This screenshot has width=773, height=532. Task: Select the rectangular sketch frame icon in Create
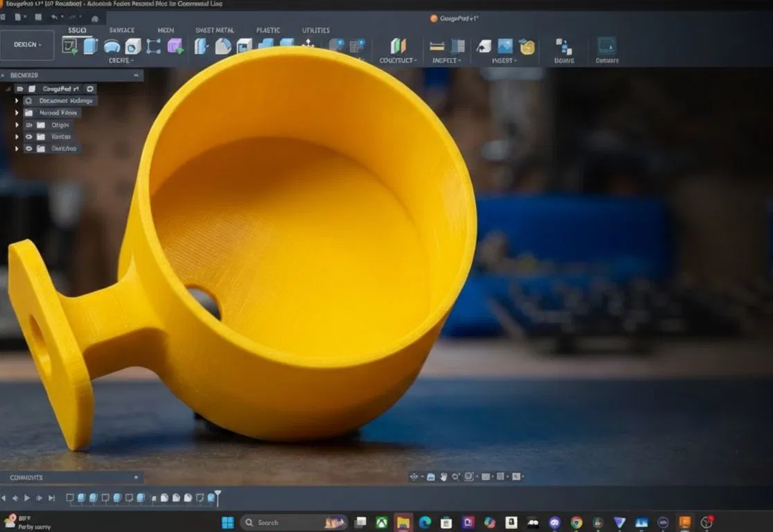[153, 47]
